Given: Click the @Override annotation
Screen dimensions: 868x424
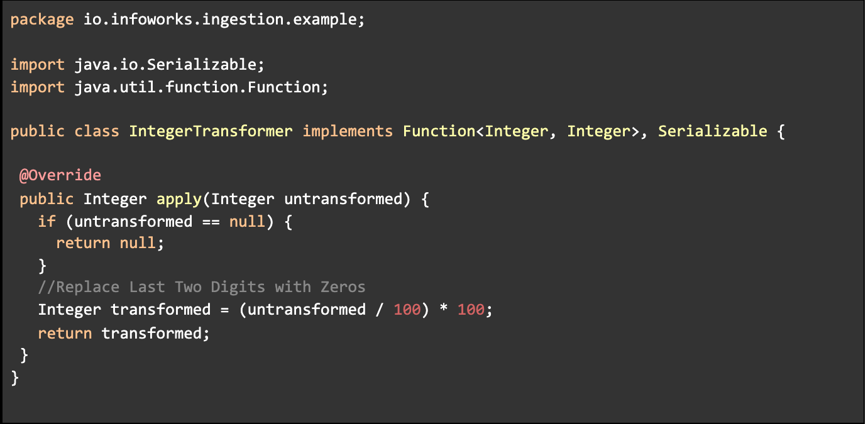Looking at the screenshot, I should (60, 175).
